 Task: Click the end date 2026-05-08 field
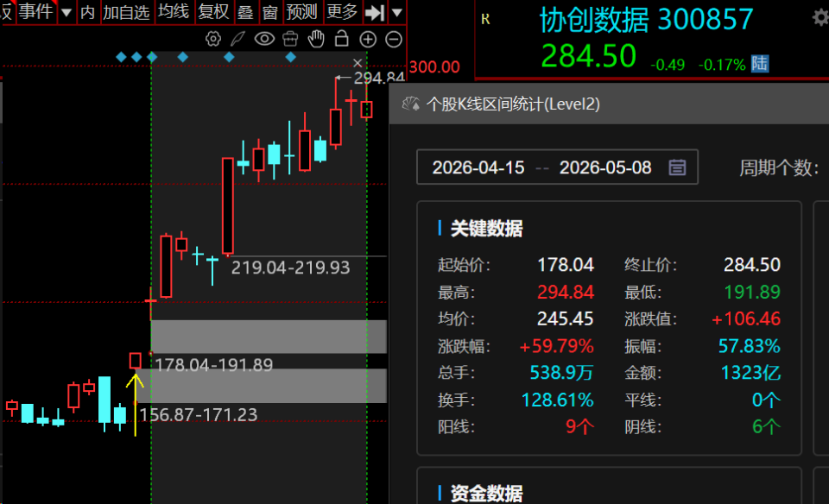pos(605,167)
